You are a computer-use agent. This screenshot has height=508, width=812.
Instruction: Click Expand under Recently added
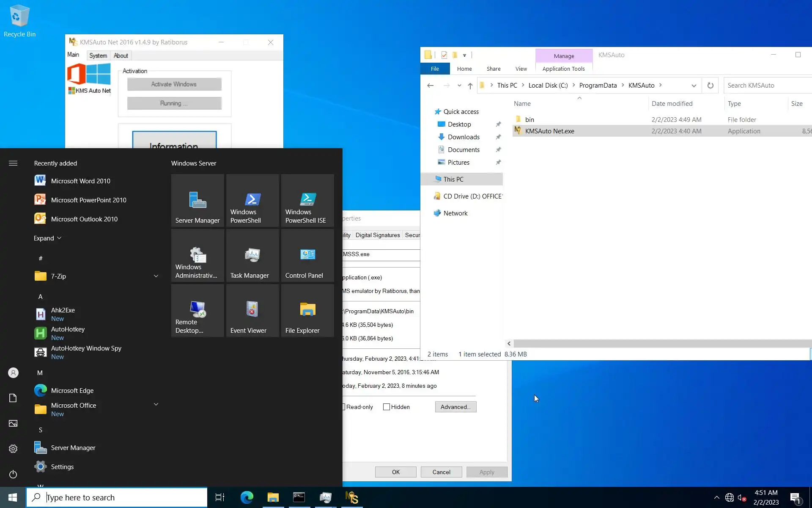tap(47, 238)
